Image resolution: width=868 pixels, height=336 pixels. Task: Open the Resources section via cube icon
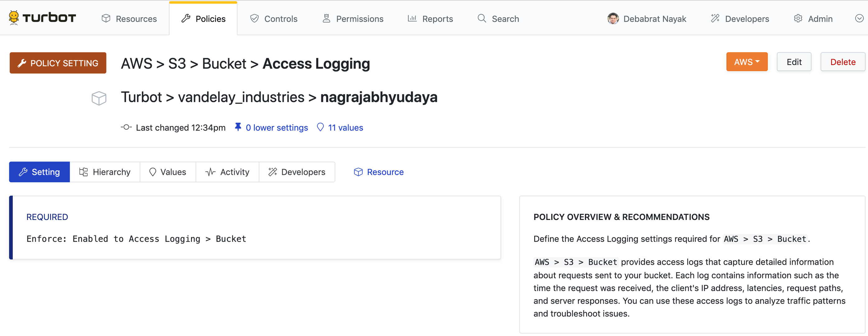click(x=106, y=19)
